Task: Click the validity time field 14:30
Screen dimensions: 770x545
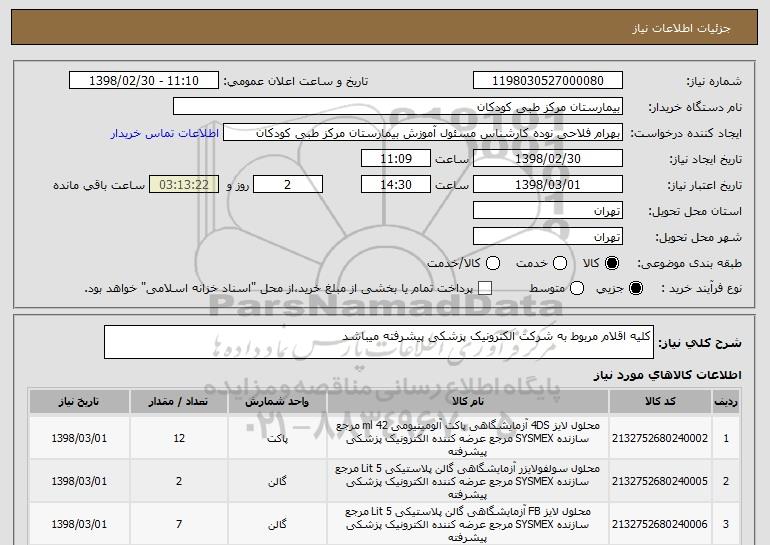Action: click(x=396, y=185)
